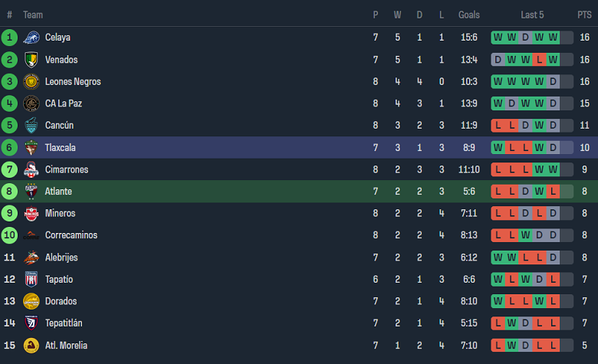Sort table by PTS column header
This screenshot has width=598, height=364.
584,15
